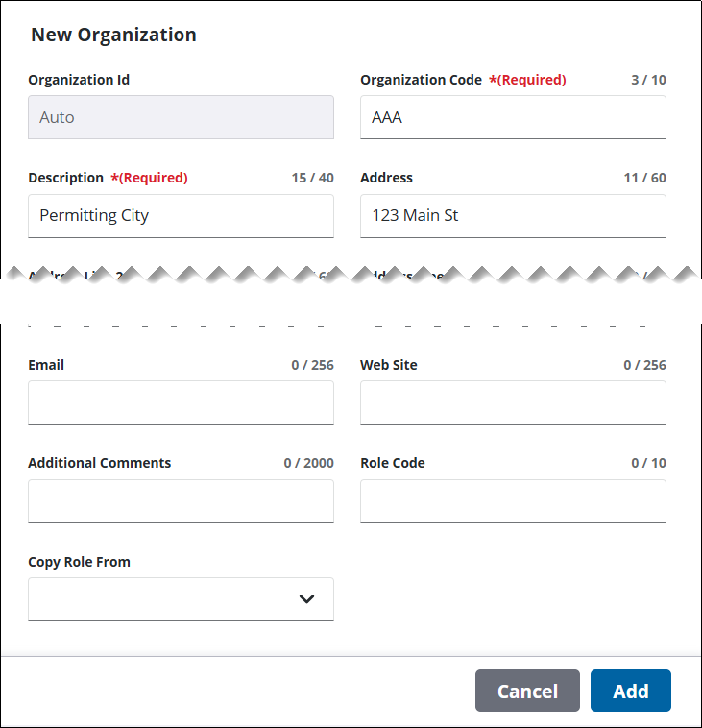Click into the Email input box
702x728 pixels.
181,402
